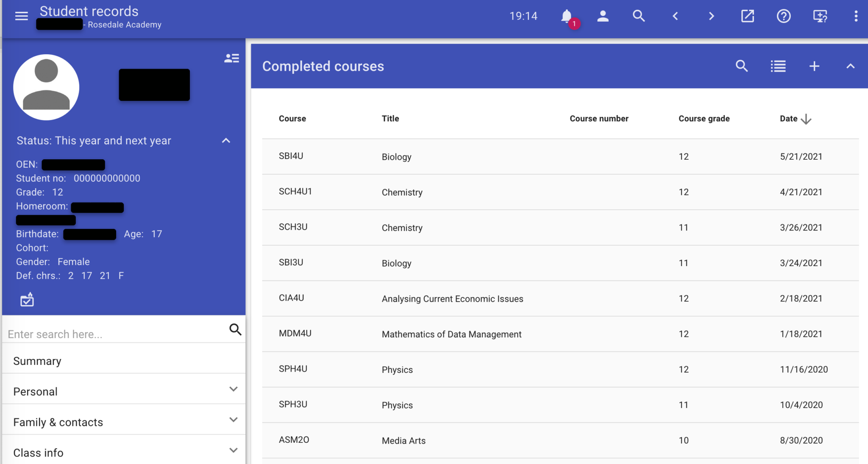The width and height of the screenshot is (868, 464).
Task: Collapse the student status details
Action: click(x=226, y=141)
